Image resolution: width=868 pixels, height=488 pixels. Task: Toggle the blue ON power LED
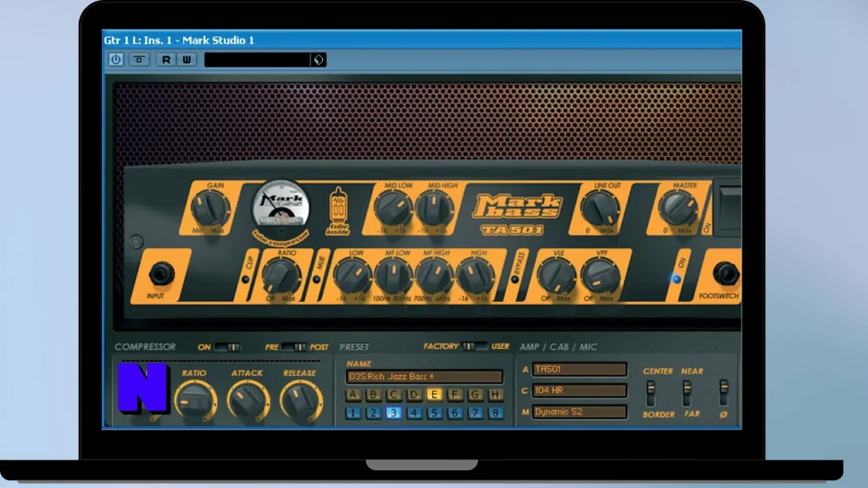[676, 279]
